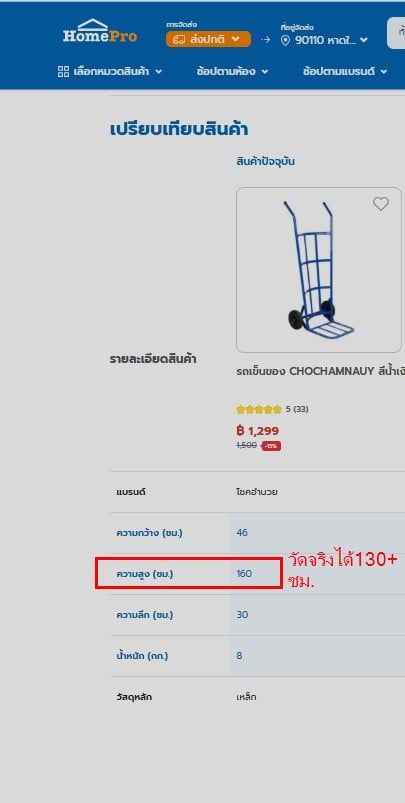Image resolution: width=405 pixels, height=803 pixels.
Task: Open the ช้อปตามแบรนด์ menu
Action: pos(345,71)
